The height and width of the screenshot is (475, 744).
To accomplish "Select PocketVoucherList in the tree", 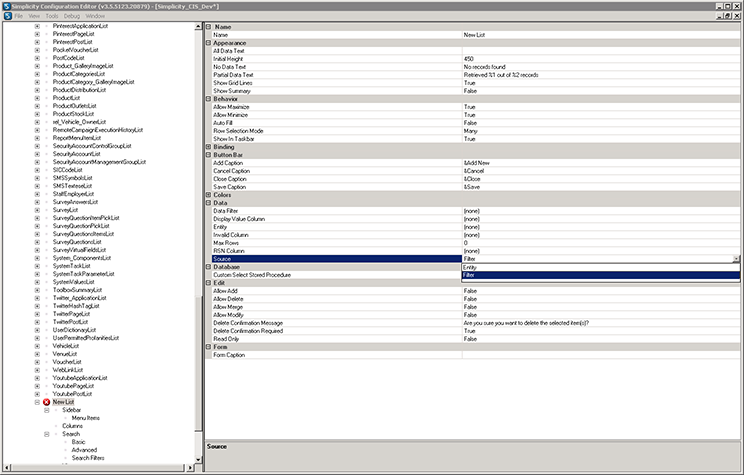I will (75, 50).
